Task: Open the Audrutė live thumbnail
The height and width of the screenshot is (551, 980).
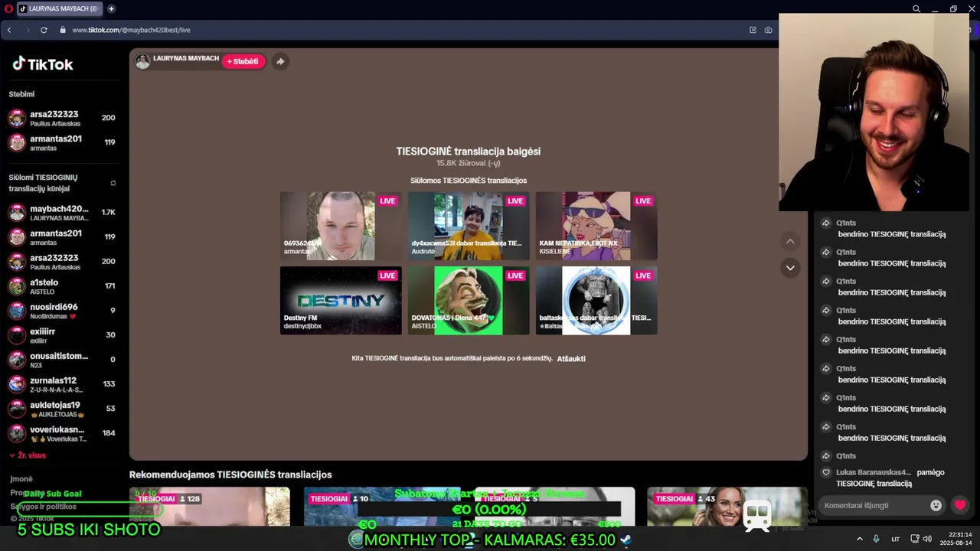Action: (x=469, y=226)
